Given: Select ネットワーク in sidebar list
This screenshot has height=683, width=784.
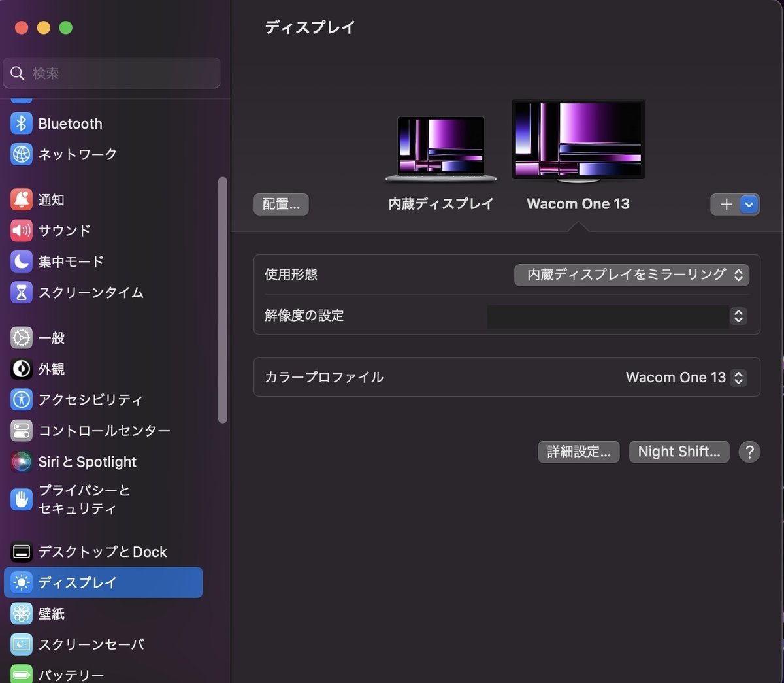Looking at the screenshot, I should click(x=103, y=154).
